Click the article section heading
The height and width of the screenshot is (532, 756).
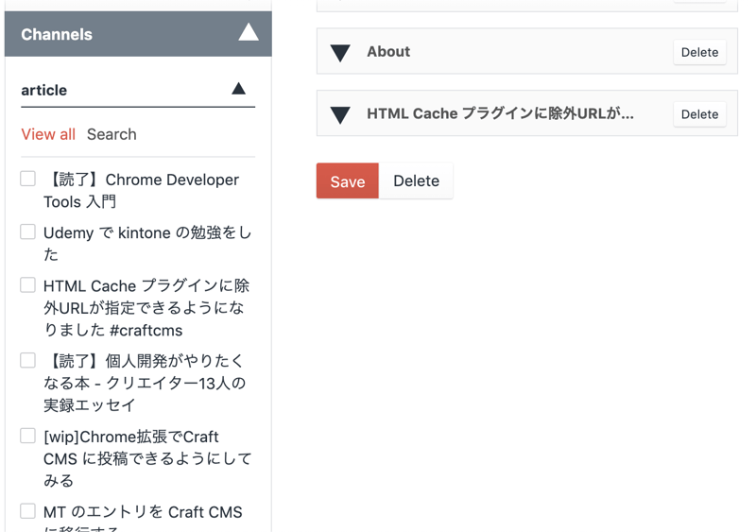click(44, 90)
